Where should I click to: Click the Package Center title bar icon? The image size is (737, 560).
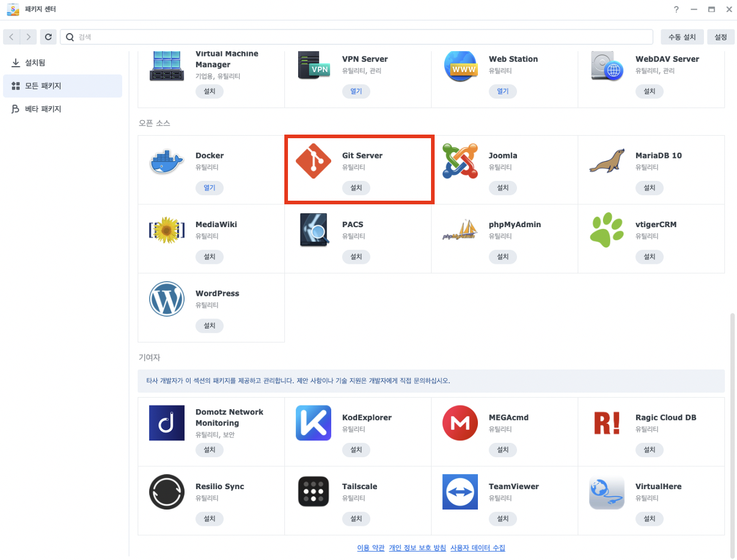(x=13, y=10)
